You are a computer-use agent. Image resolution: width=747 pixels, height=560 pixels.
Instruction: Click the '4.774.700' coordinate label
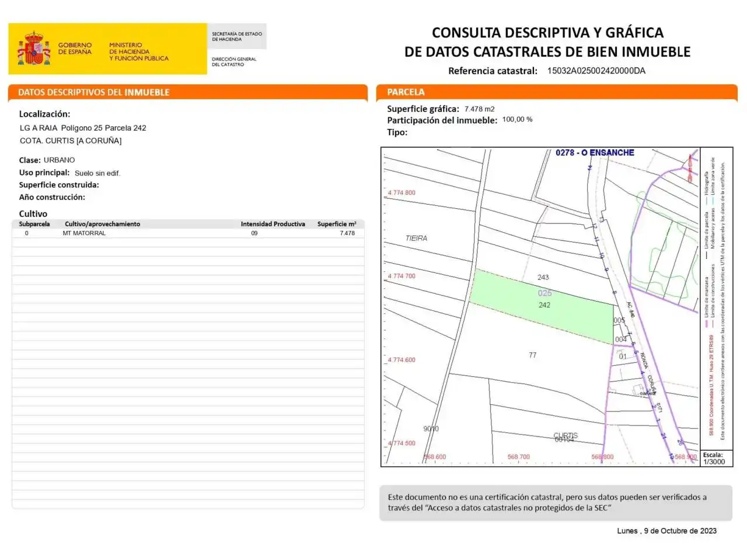[x=402, y=276]
